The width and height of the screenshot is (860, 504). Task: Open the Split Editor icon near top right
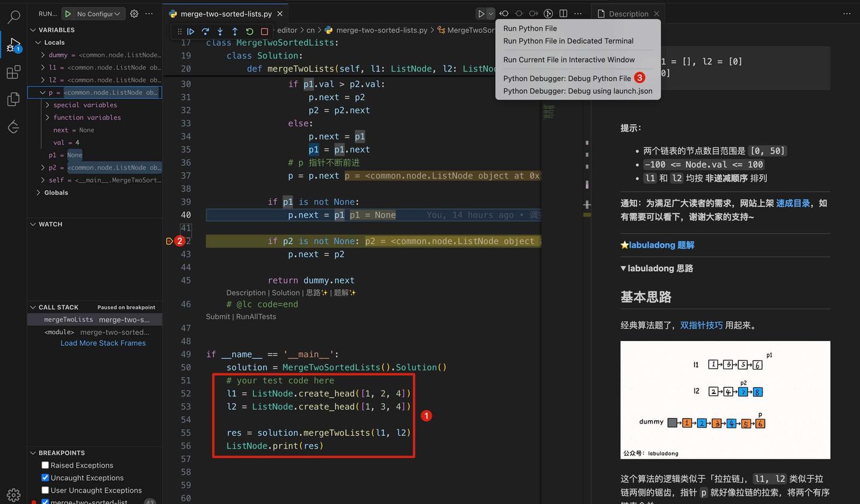(x=563, y=13)
